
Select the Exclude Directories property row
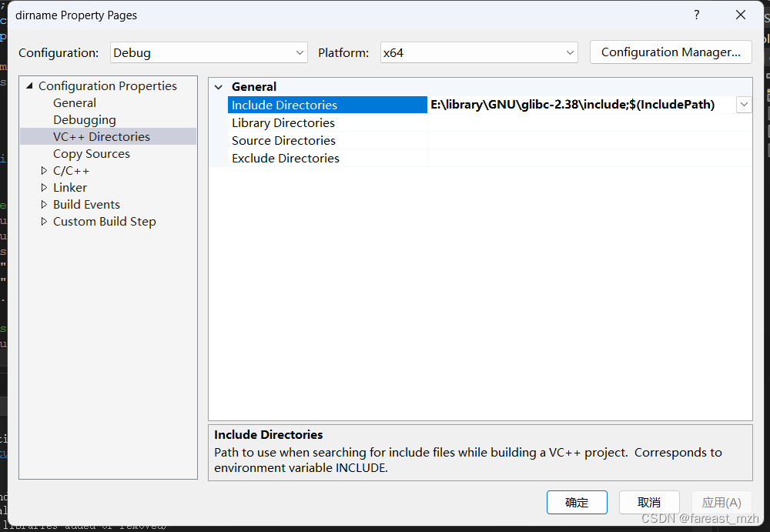point(285,158)
